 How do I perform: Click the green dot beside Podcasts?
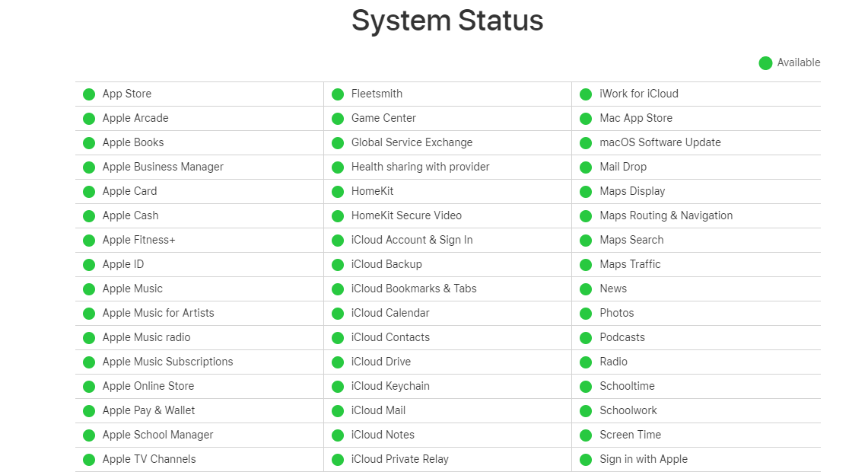point(586,338)
